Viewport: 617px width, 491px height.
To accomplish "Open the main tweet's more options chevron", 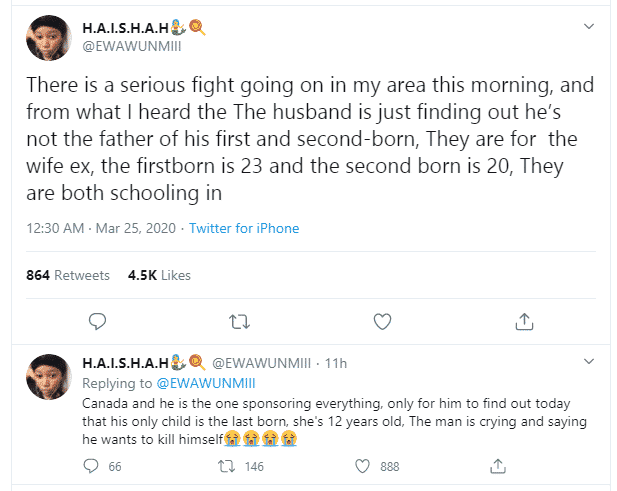I will coord(587,24).
